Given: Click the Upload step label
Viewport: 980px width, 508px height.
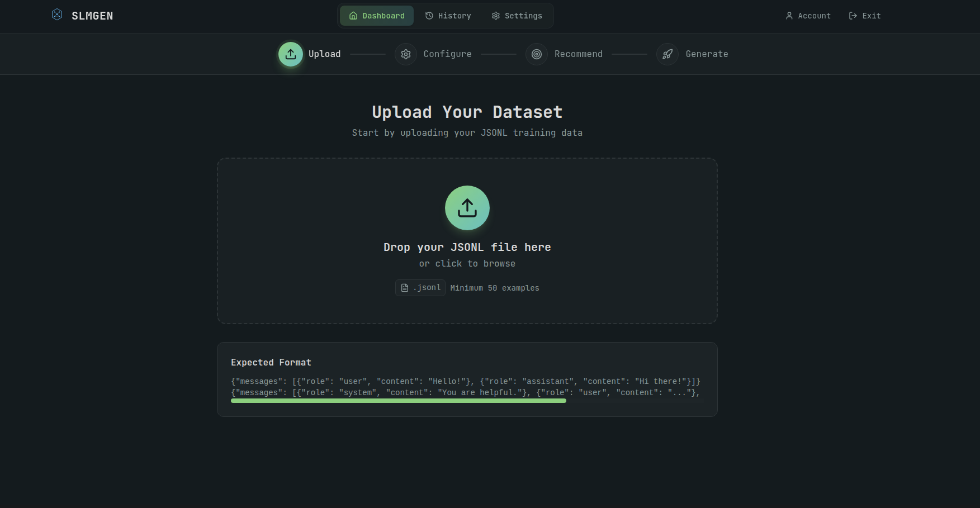Looking at the screenshot, I should [325, 54].
